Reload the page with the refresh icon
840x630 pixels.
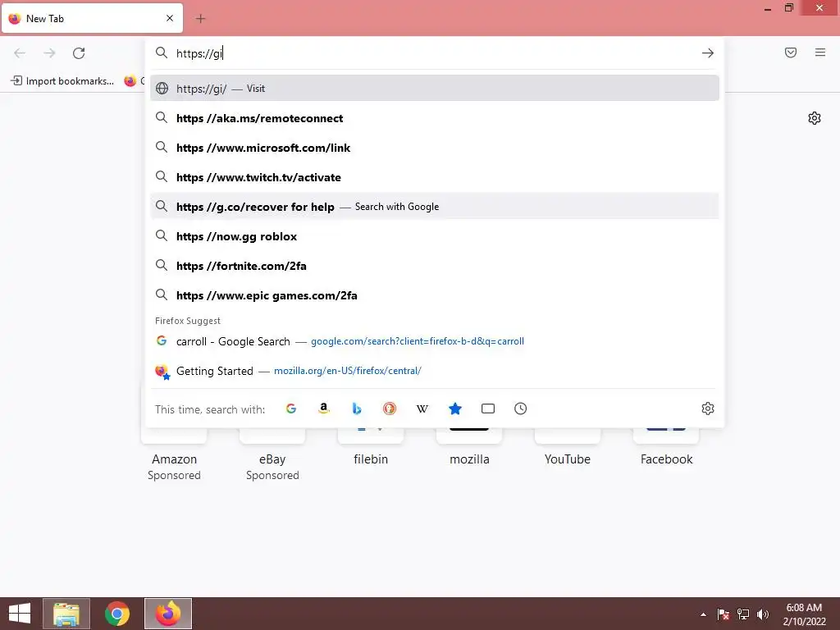pos(79,53)
